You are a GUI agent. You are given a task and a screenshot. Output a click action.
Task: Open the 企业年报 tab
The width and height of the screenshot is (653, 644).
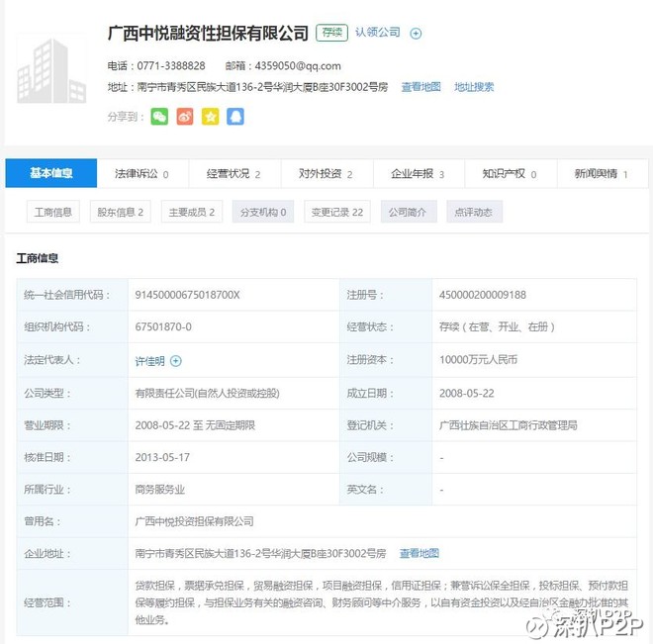click(419, 173)
